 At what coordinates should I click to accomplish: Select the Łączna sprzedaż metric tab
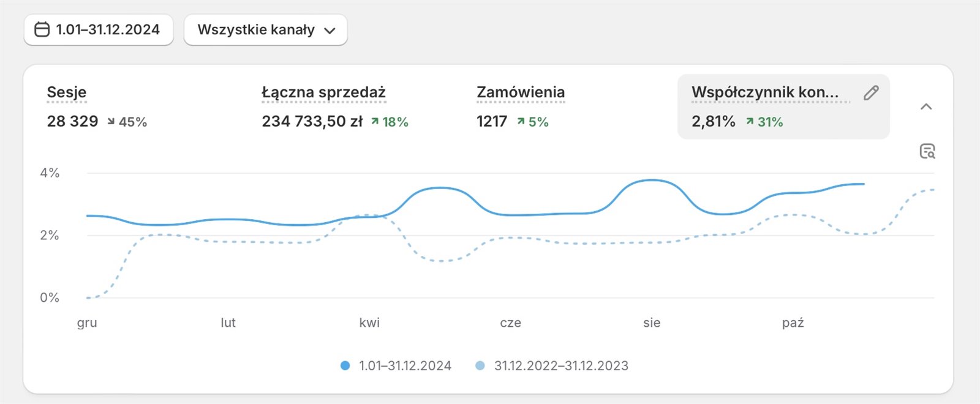point(323,92)
